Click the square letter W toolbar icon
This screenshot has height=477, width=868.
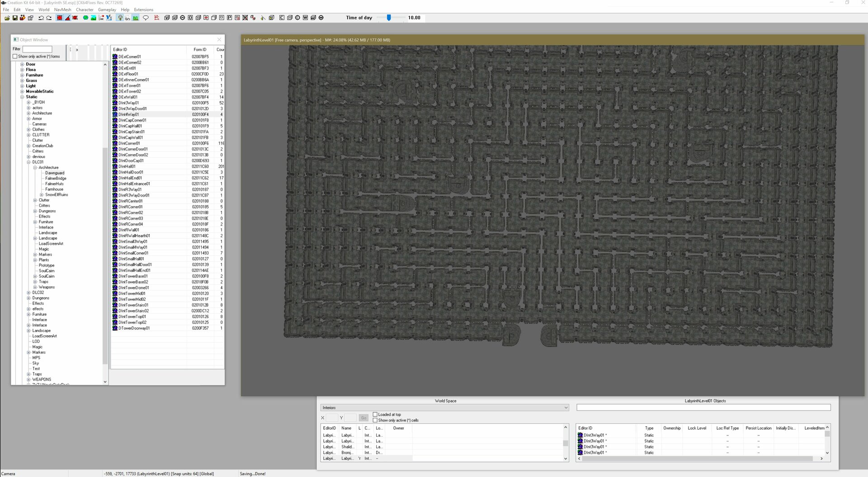point(305,18)
